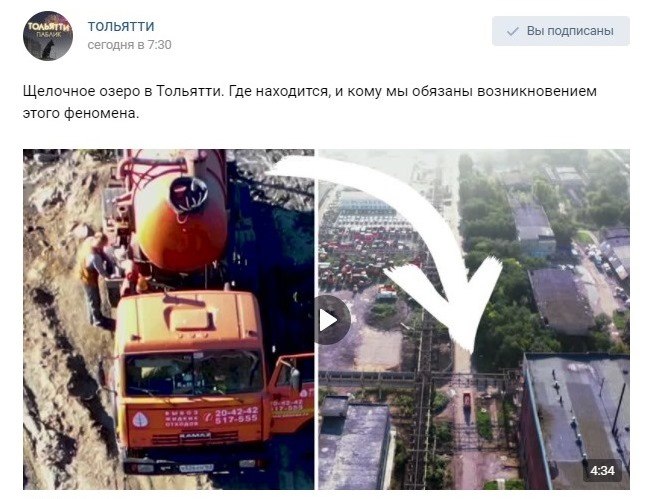Click the aerial industrial view in thumbnail
The image size is (653, 499).
(x=474, y=319)
